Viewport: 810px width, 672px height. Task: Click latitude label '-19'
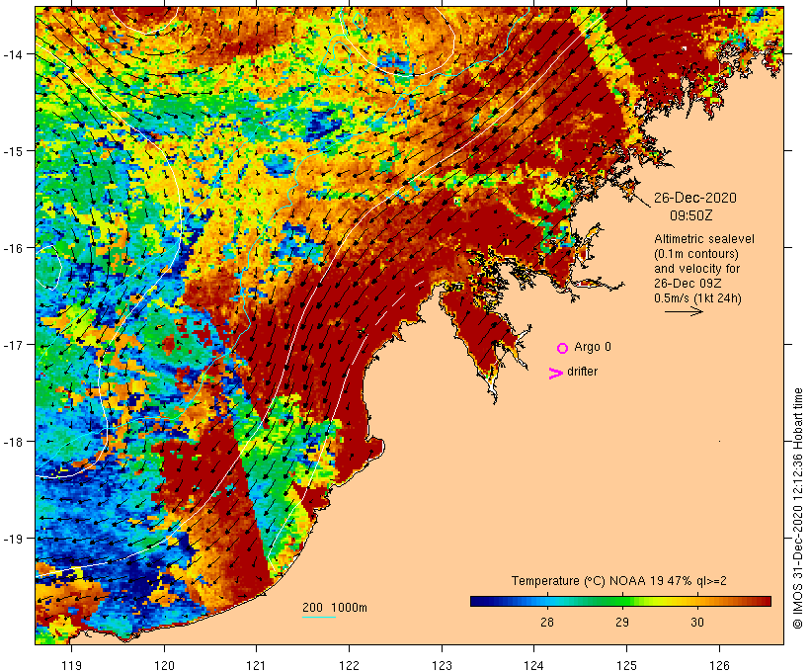[x=13, y=539]
